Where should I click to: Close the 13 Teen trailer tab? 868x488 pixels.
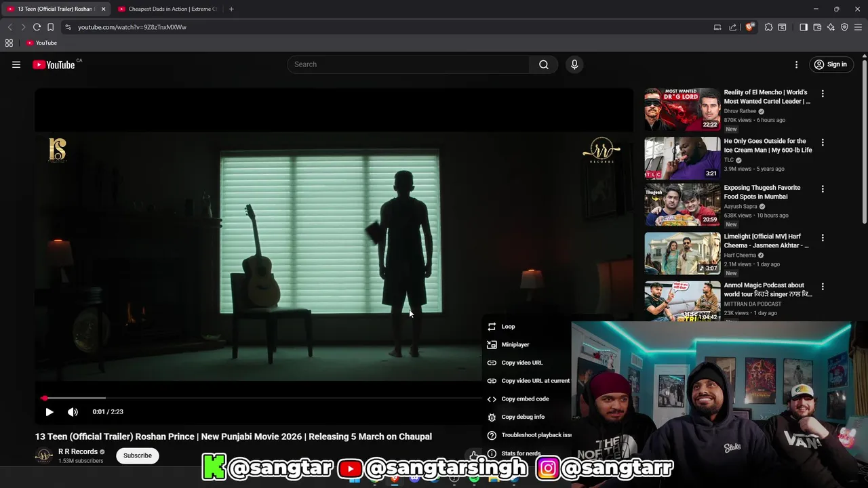103,9
